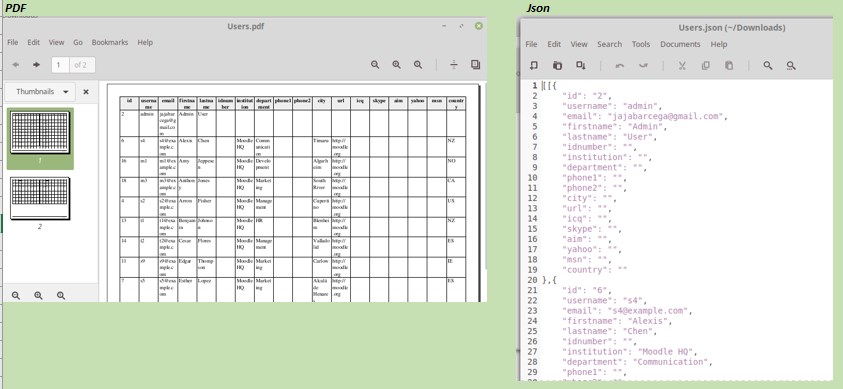Open Bookmarks menu in PDF viewer
Screen dimensions: 843x389
click(x=110, y=42)
